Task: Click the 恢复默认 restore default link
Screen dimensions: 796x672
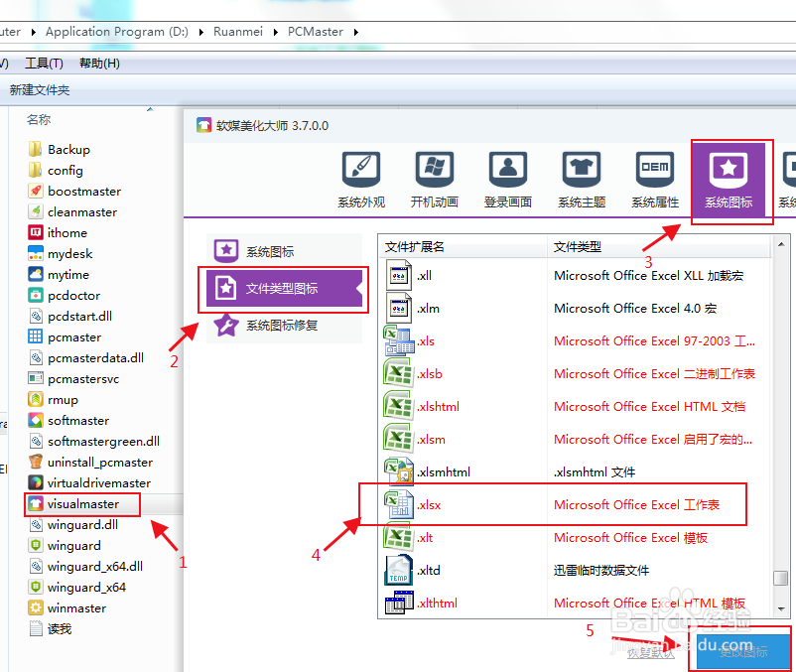Action: click(x=651, y=653)
